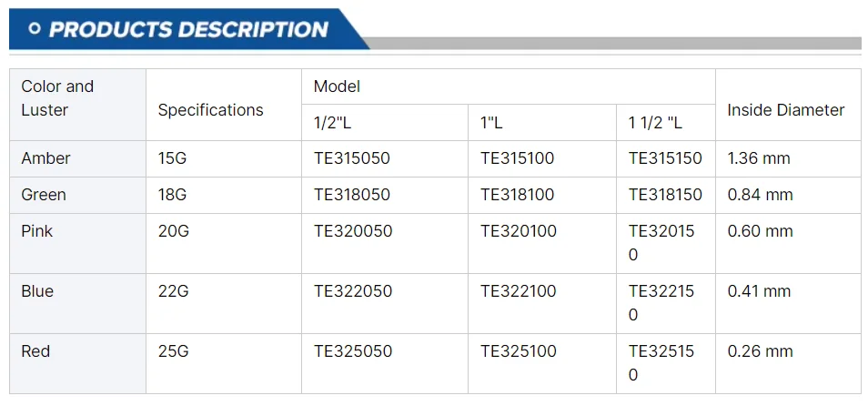This screenshot has width=868, height=406.
Task: Select the Pink row label
Action: pyautogui.click(x=37, y=231)
